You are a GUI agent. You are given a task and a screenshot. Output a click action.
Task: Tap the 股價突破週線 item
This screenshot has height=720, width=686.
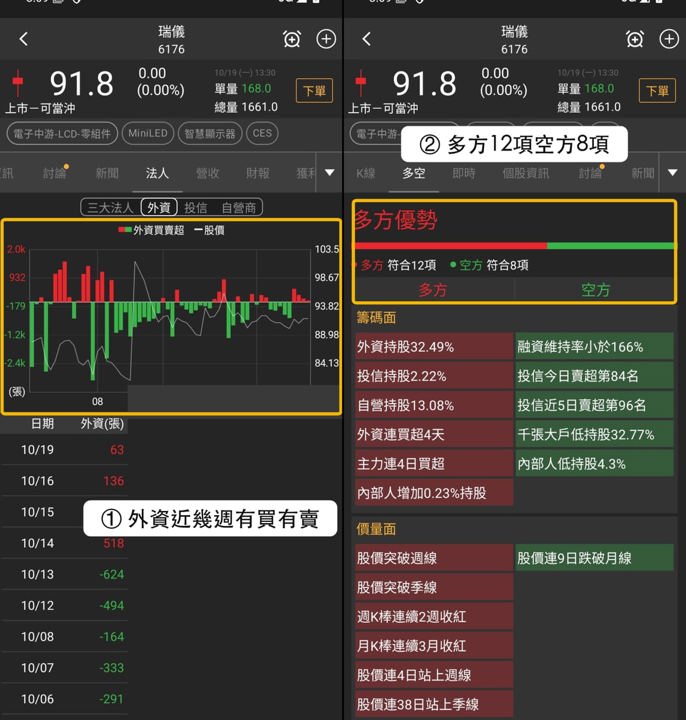tap(434, 558)
